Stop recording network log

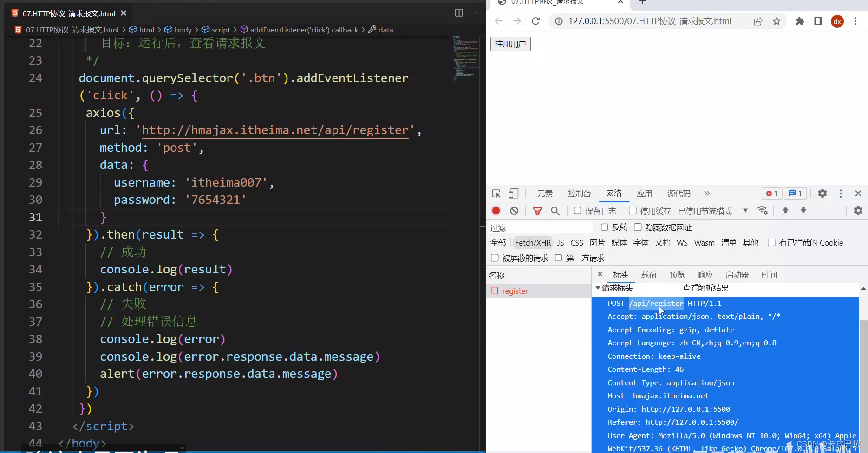tap(496, 211)
